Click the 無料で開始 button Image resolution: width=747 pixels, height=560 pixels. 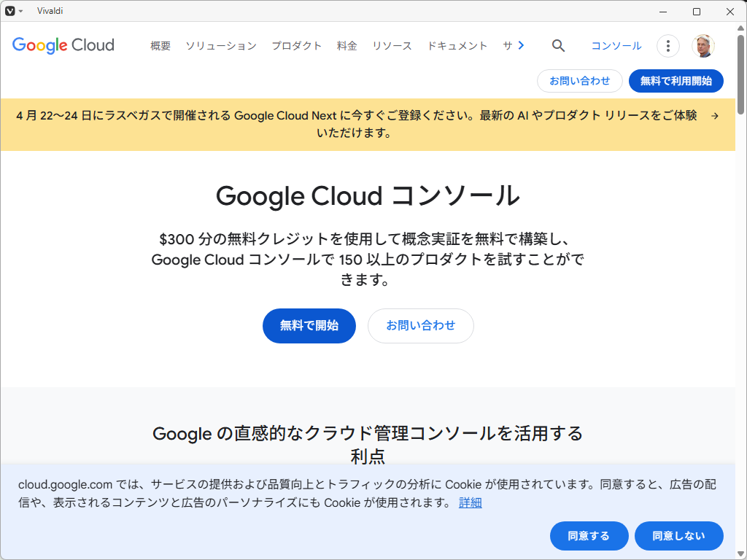(x=309, y=326)
